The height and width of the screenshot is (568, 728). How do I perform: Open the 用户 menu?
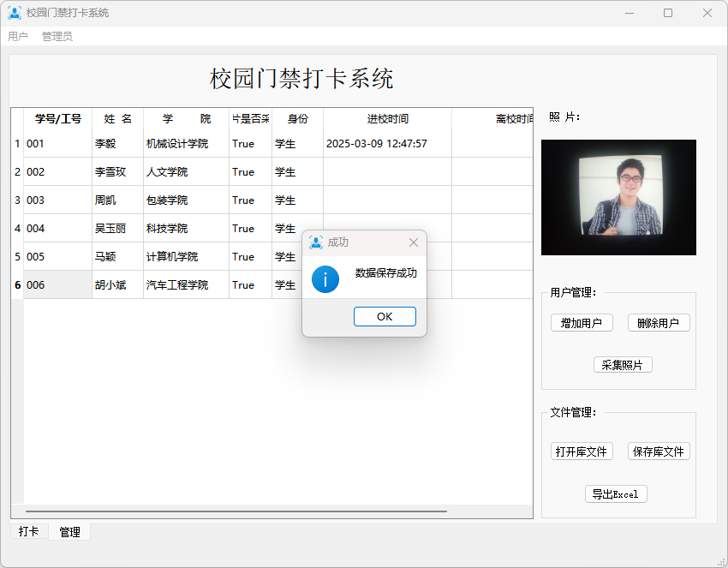[x=18, y=37]
